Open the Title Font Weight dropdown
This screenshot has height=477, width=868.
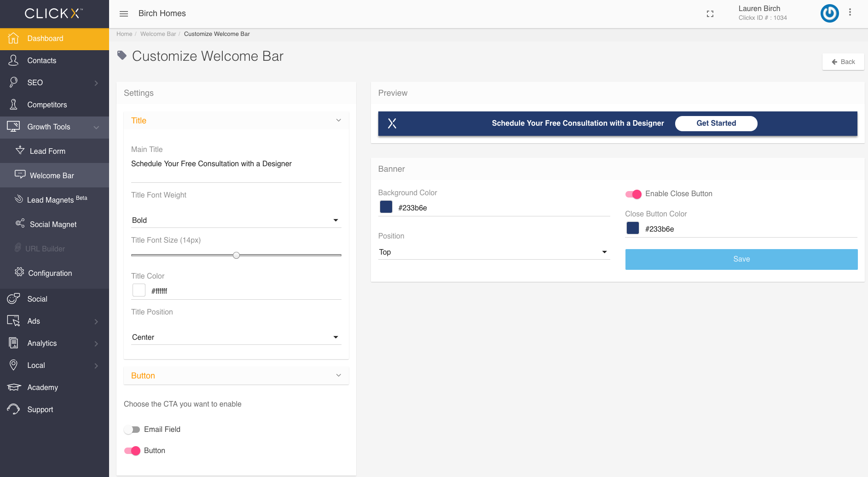pyautogui.click(x=236, y=221)
